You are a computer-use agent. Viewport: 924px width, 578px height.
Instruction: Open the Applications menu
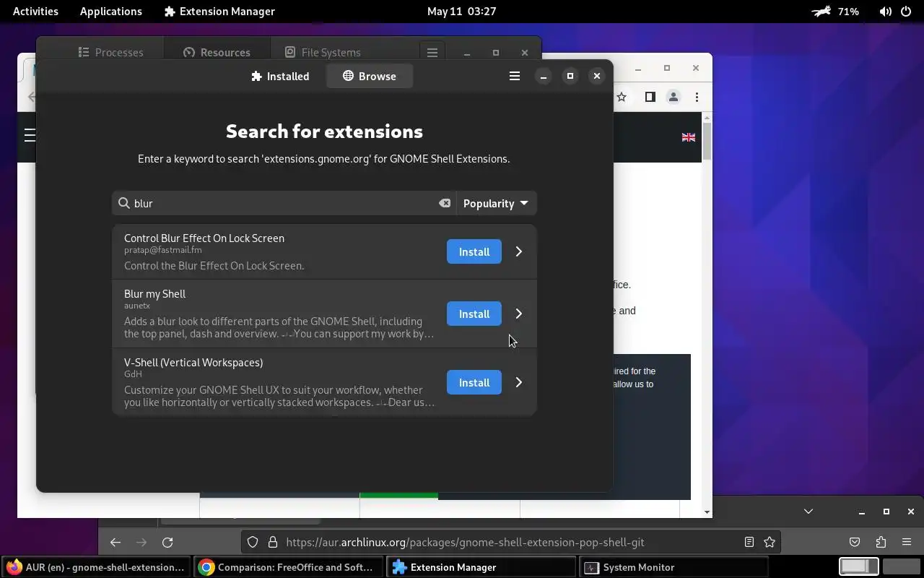[111, 12]
